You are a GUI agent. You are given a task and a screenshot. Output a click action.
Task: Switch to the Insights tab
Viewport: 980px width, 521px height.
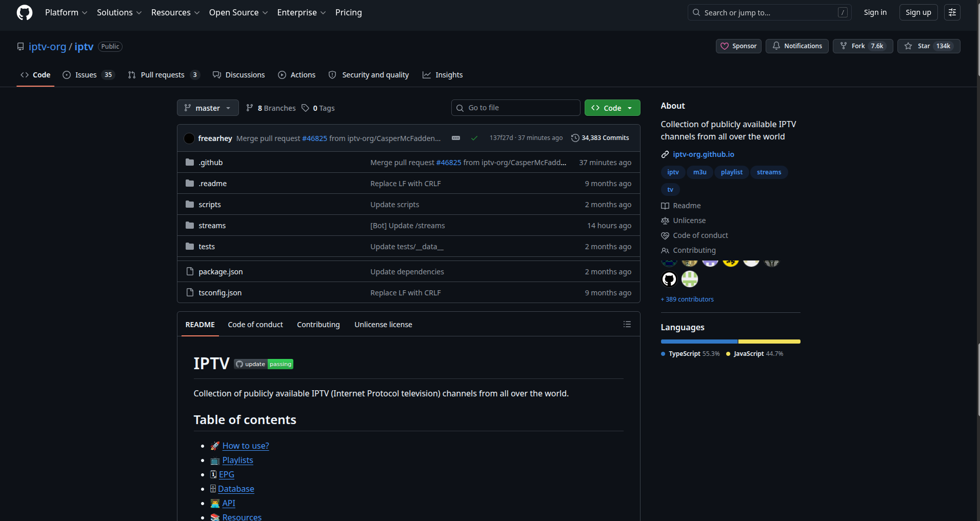coord(443,75)
